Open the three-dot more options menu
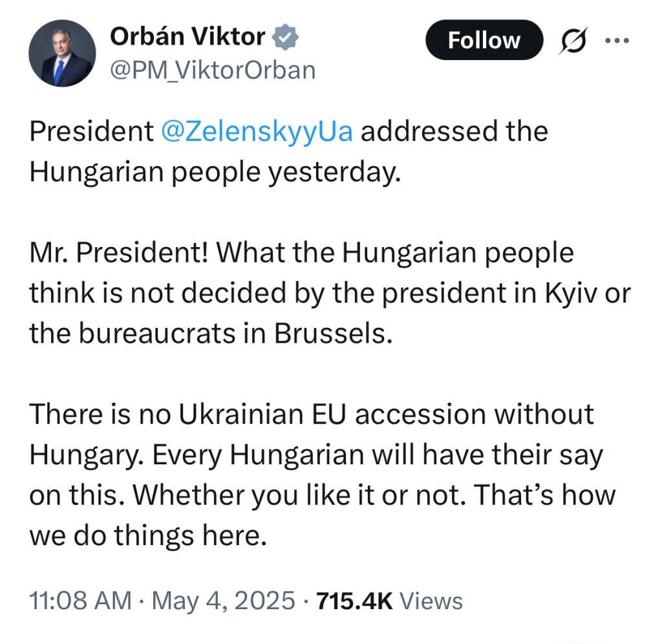Viewport: 662px width, 644px height. pyautogui.click(x=617, y=41)
